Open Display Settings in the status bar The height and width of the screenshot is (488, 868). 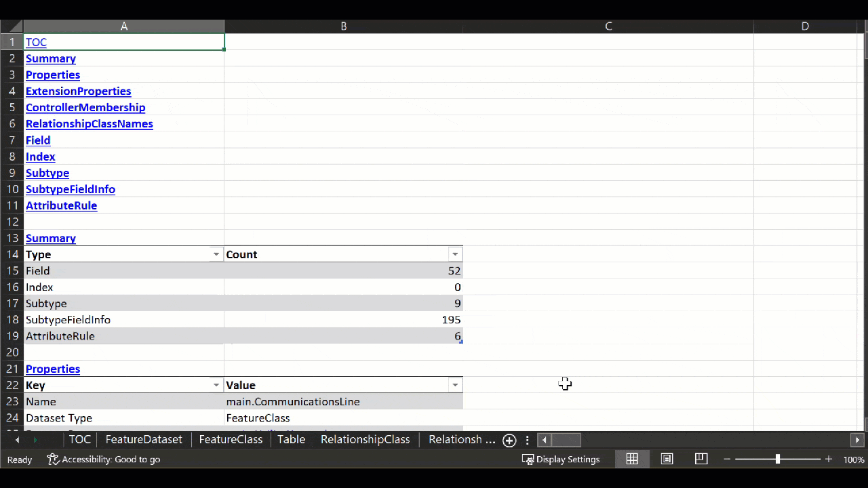click(x=561, y=460)
